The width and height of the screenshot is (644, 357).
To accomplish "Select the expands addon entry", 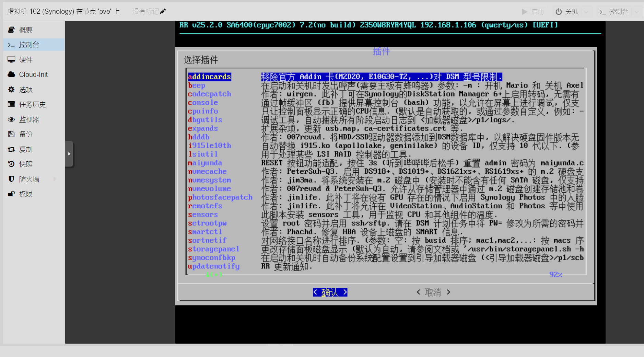I will point(203,128).
